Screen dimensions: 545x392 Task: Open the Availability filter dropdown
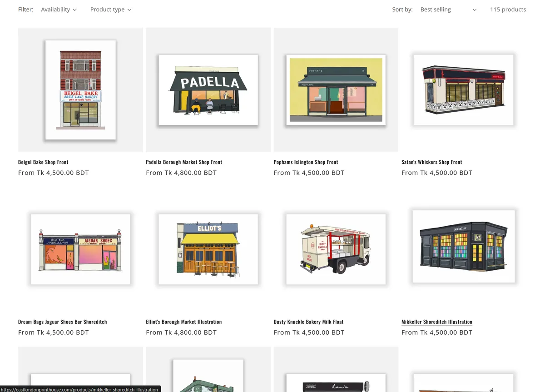(x=59, y=10)
